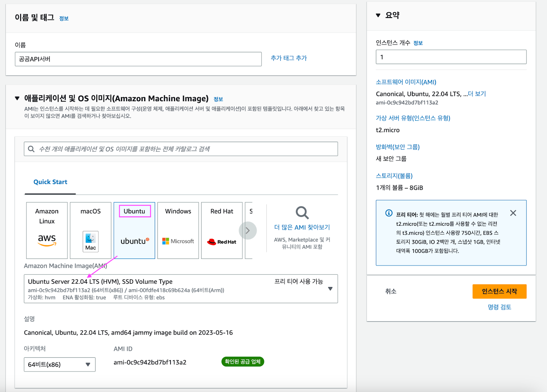Collapse the 애플리케이션 및 OS 이미지 section
The width and height of the screenshot is (547, 392).
(x=17, y=99)
